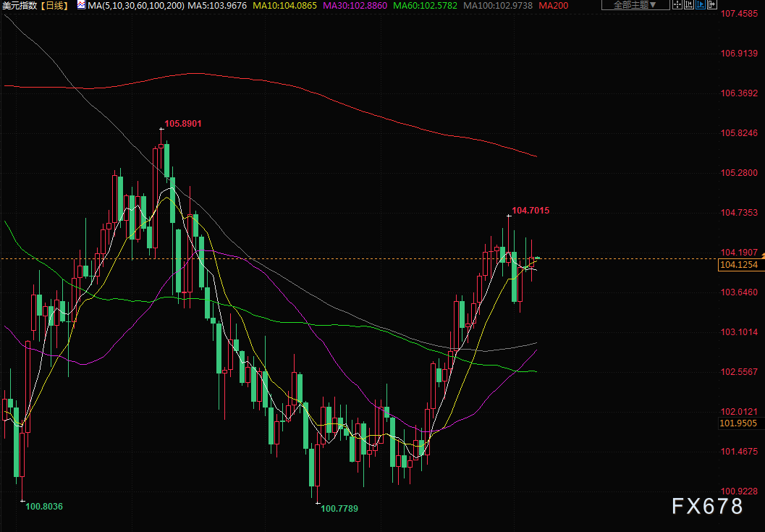Click the MA indicator chart icon
This screenshot has height=532, width=765.
click(x=82, y=5)
